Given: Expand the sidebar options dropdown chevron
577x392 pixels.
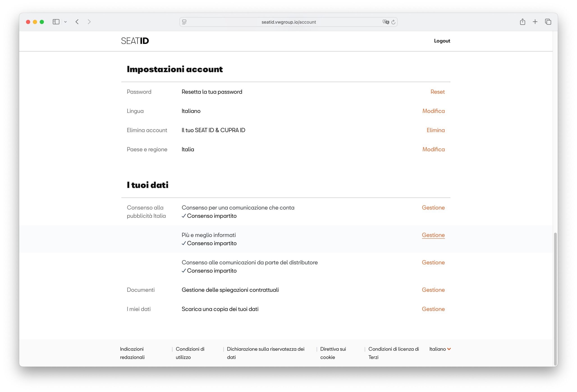Looking at the screenshot, I should coord(65,22).
